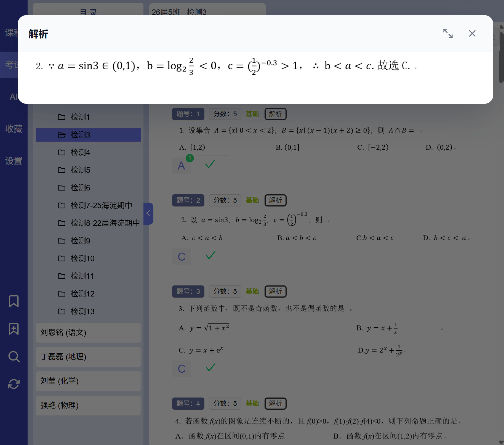
Task: Go to 设置 in left sidebar
Action: pos(14,161)
